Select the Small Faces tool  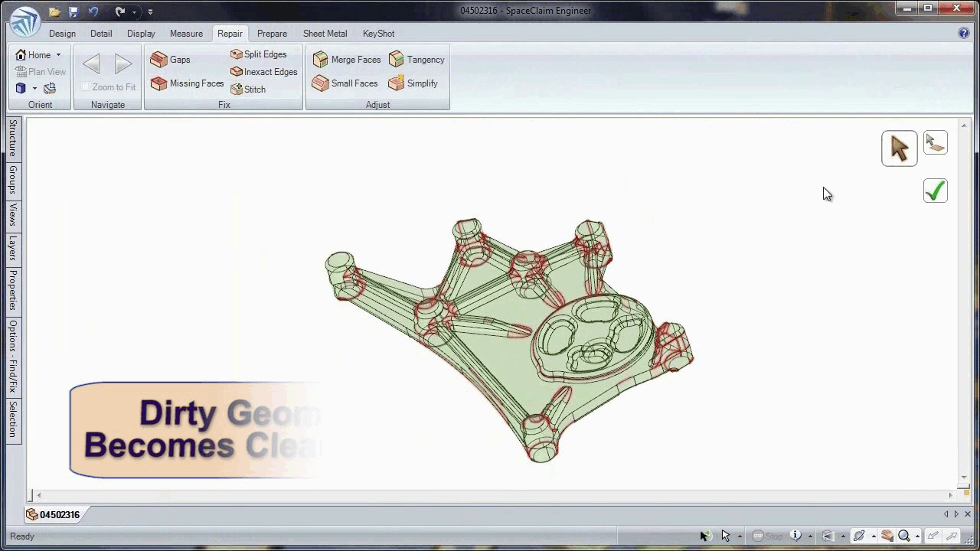pyautogui.click(x=345, y=83)
